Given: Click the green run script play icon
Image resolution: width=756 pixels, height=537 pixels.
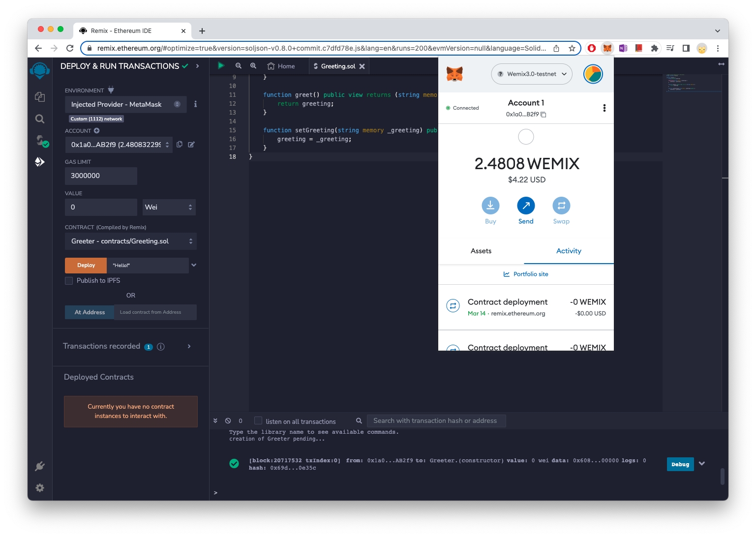Looking at the screenshot, I should (221, 65).
